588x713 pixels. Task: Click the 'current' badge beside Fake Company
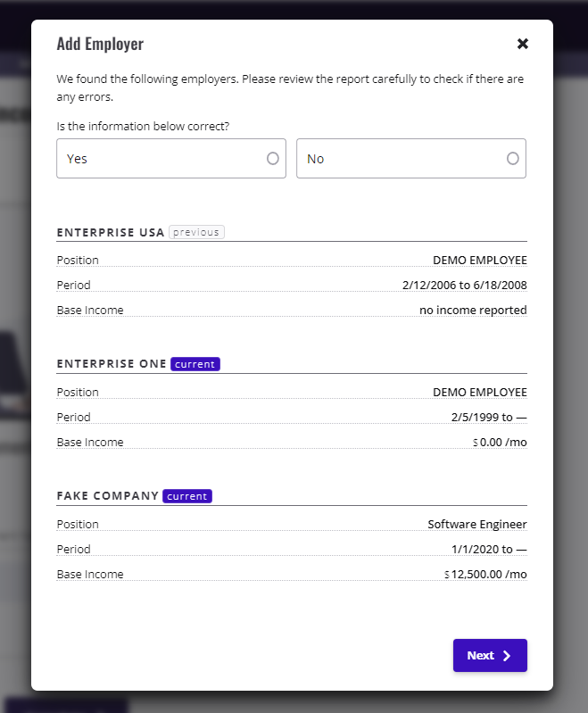point(186,495)
